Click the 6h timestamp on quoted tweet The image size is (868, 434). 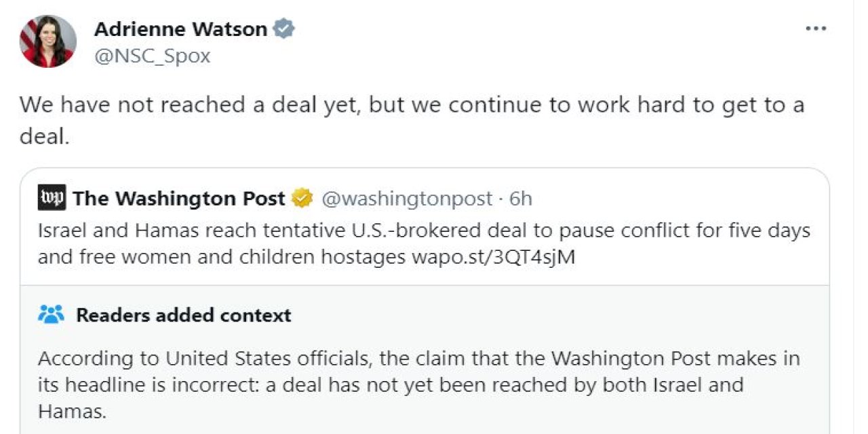click(521, 199)
